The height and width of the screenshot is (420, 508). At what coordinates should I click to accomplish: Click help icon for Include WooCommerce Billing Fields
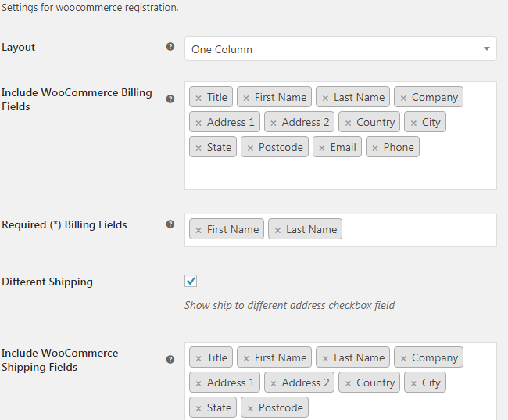(170, 99)
